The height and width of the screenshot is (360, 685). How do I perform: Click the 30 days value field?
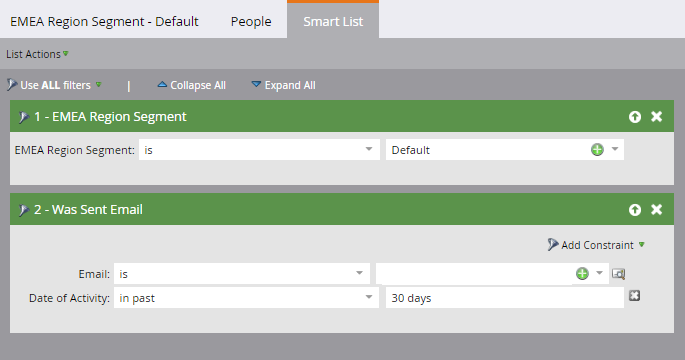tap(505, 298)
